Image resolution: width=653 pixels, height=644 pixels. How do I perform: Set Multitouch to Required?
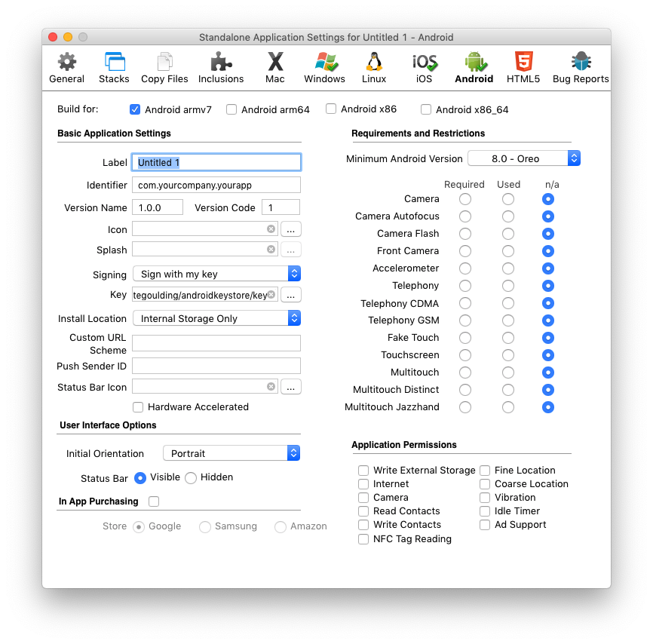point(465,373)
